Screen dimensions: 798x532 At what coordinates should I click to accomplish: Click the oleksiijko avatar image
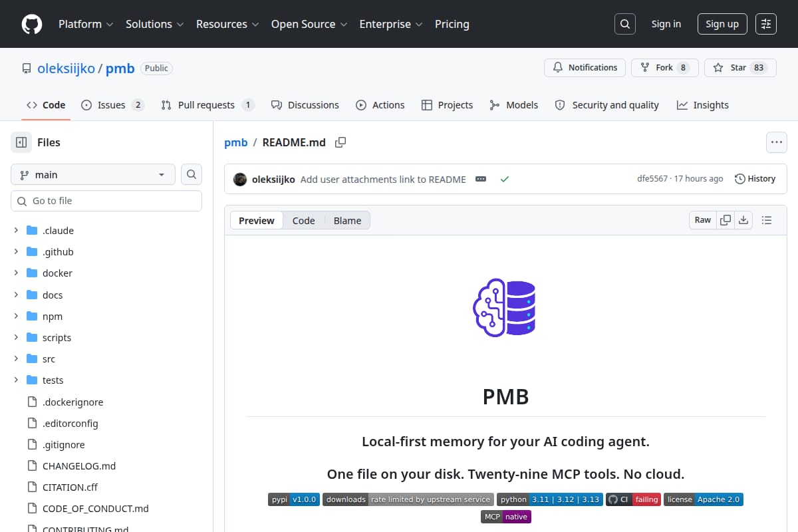pyautogui.click(x=240, y=179)
